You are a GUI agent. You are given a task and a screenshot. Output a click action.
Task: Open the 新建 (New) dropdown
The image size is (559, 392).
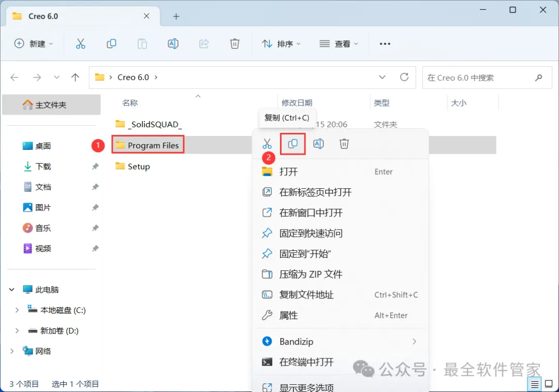[34, 44]
